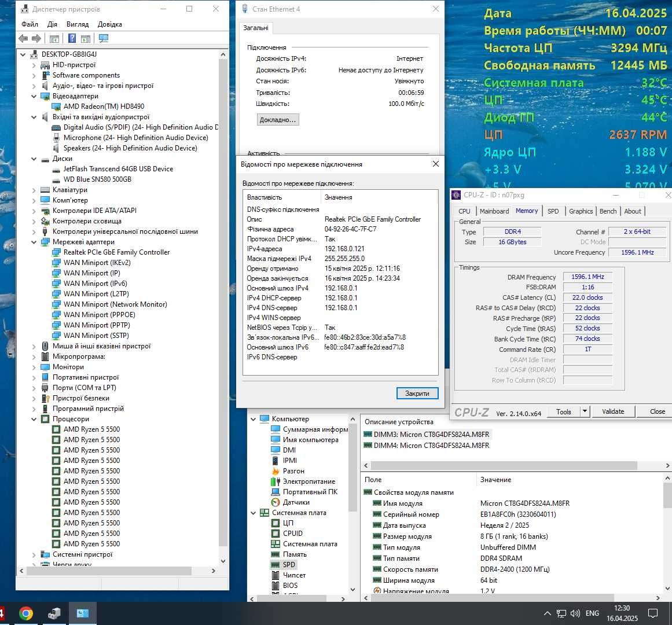The width and height of the screenshot is (672, 625).
Task: Open the Дія menu
Action: pos(52,24)
